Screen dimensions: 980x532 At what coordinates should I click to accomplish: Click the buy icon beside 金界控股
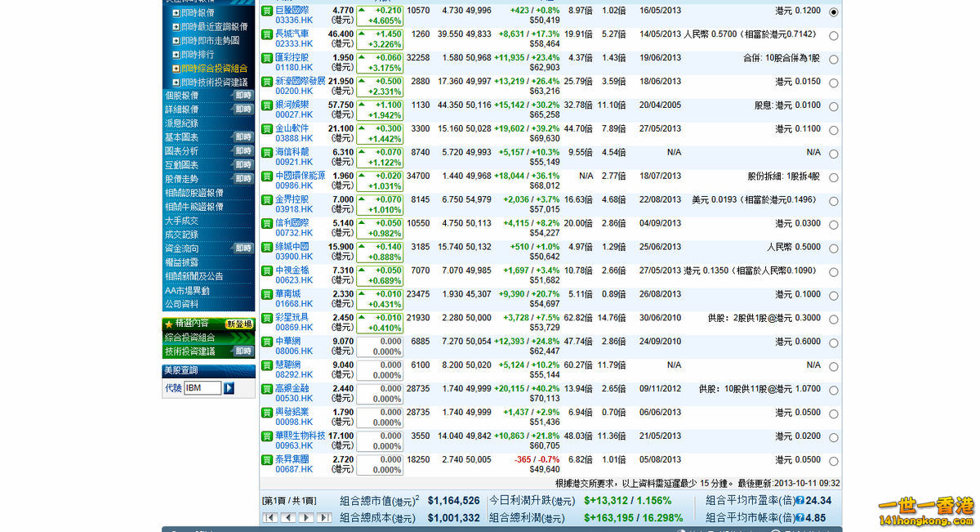pyautogui.click(x=267, y=199)
